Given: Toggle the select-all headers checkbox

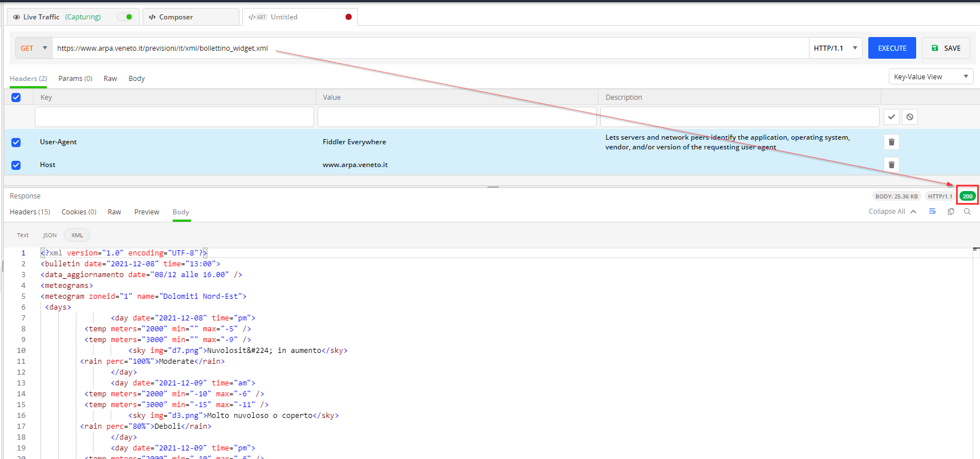Looking at the screenshot, I should [16, 98].
